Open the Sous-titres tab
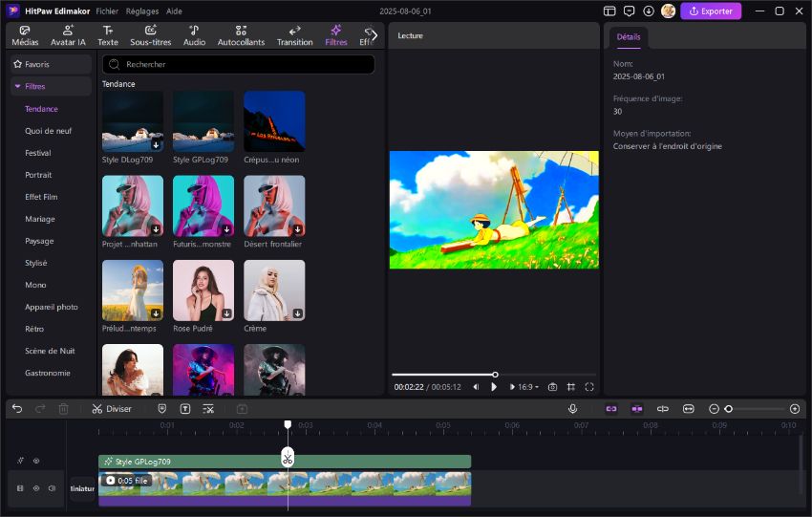The height and width of the screenshot is (517, 812). click(x=150, y=35)
